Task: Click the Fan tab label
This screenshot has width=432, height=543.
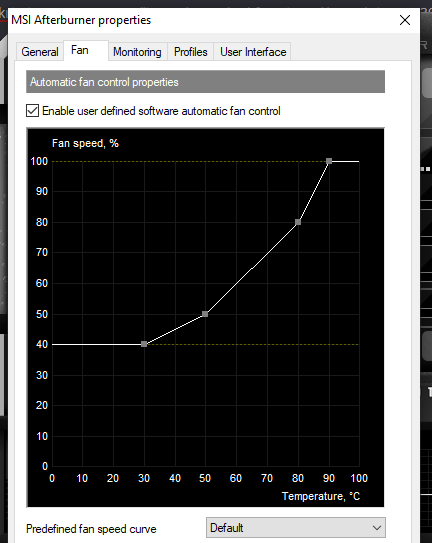Action: click(x=80, y=50)
